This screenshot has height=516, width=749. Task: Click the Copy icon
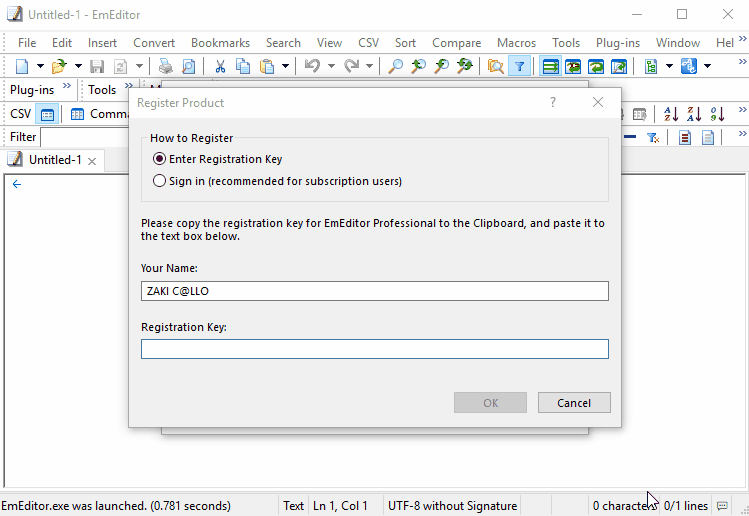coord(243,66)
